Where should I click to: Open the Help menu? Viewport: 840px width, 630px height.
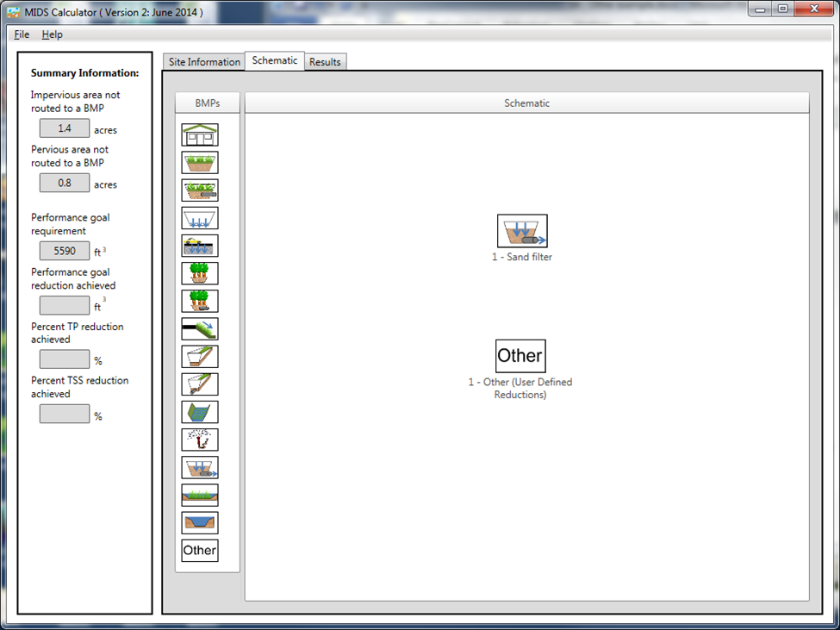coord(53,34)
